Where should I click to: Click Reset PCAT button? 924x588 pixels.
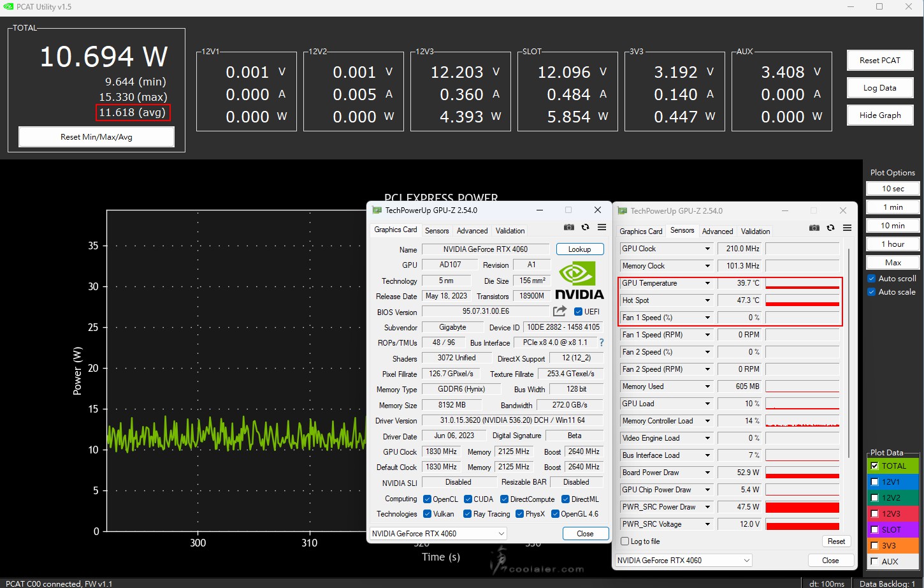pos(880,61)
